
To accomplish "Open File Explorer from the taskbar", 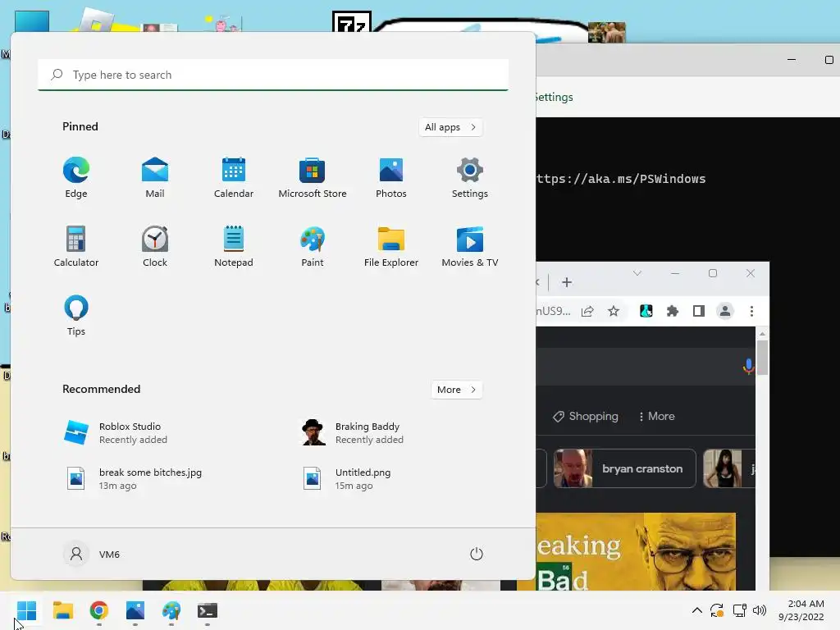I will pyautogui.click(x=62, y=610).
